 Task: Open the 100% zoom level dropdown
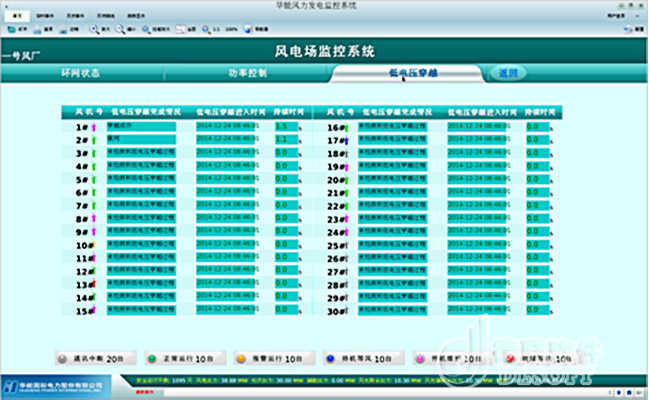pyautogui.click(x=232, y=31)
